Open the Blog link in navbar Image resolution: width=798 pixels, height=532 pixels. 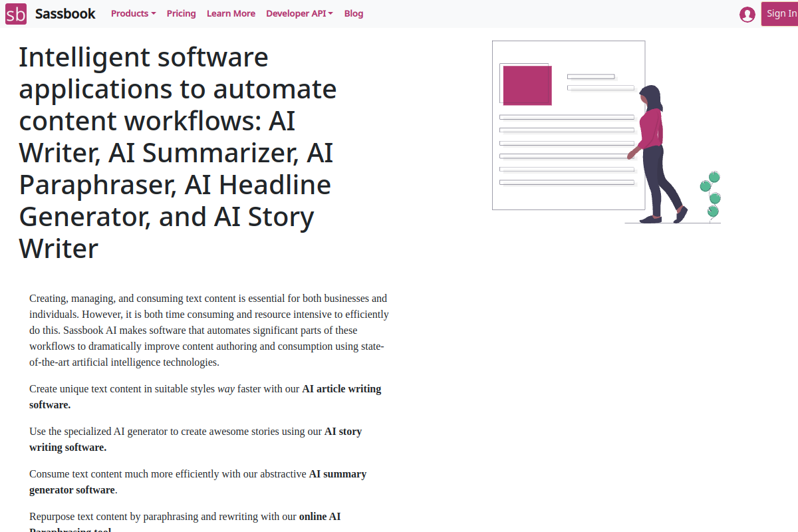point(354,13)
